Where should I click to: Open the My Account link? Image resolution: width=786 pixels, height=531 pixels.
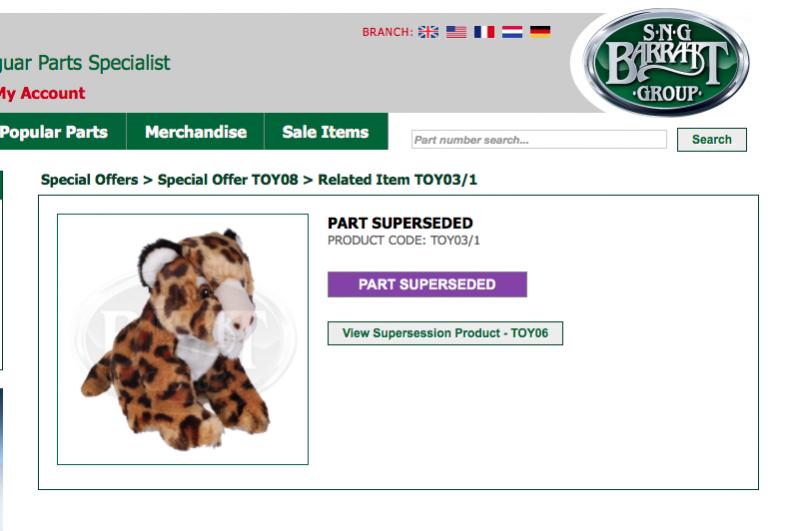pos(42,93)
